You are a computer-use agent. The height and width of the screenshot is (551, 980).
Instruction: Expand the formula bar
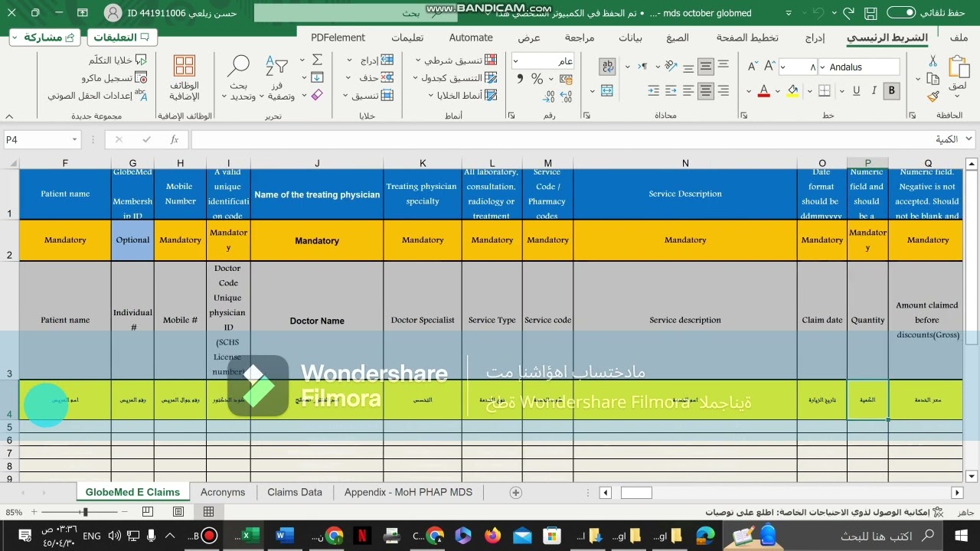pos(969,139)
